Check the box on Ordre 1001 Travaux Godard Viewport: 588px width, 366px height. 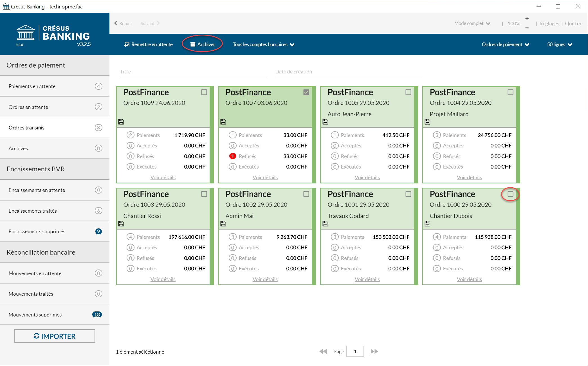coord(409,194)
